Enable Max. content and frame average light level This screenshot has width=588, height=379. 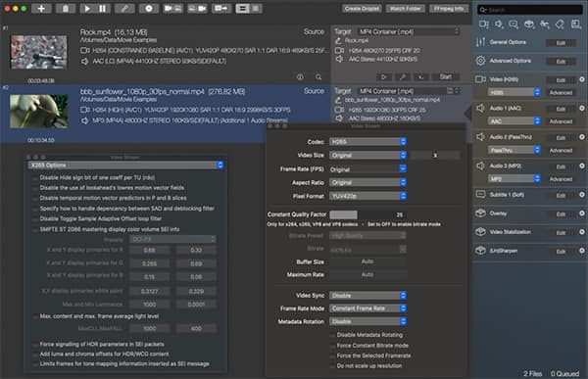tap(35, 316)
